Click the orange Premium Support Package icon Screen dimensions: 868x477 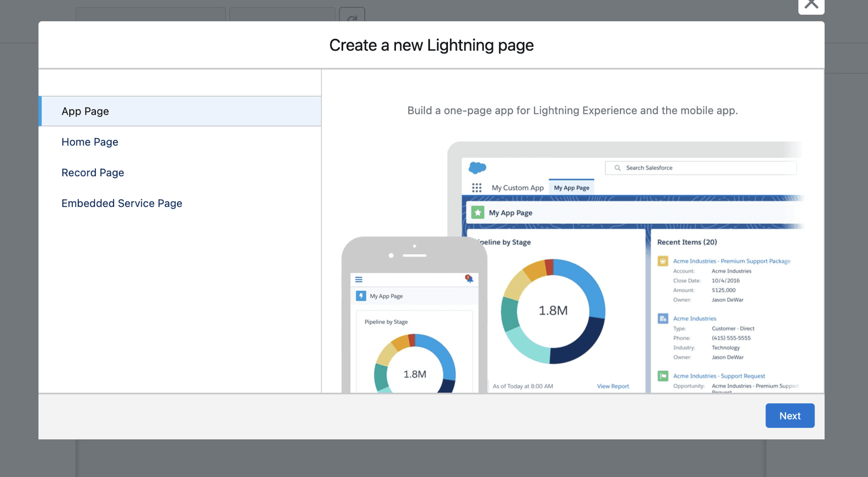(x=662, y=261)
